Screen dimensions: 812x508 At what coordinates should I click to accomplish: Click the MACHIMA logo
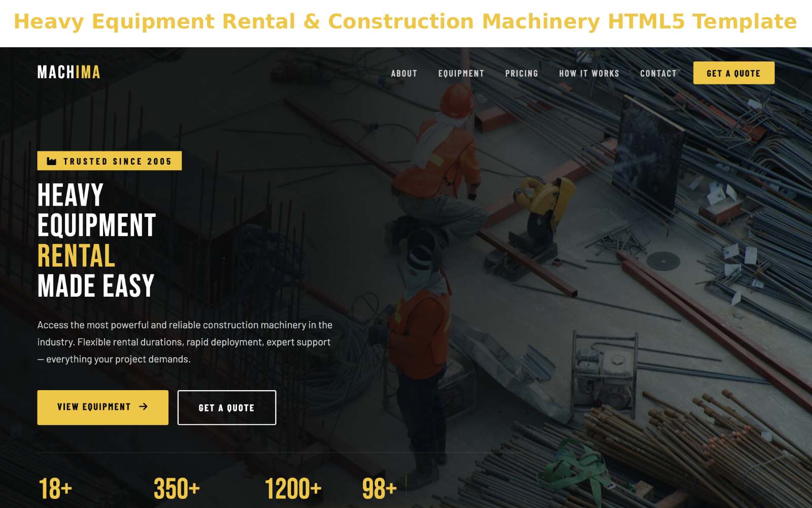[68, 73]
